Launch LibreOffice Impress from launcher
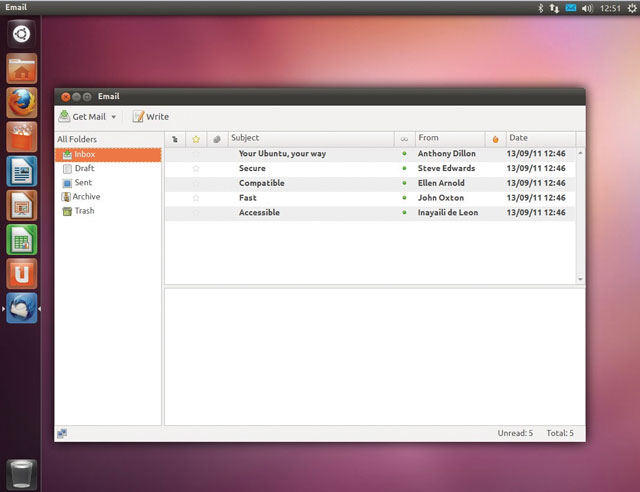Image resolution: width=640 pixels, height=492 pixels. pyautogui.click(x=22, y=205)
